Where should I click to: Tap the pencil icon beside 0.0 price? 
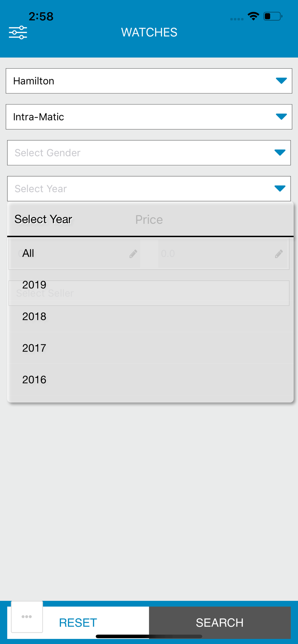279,254
